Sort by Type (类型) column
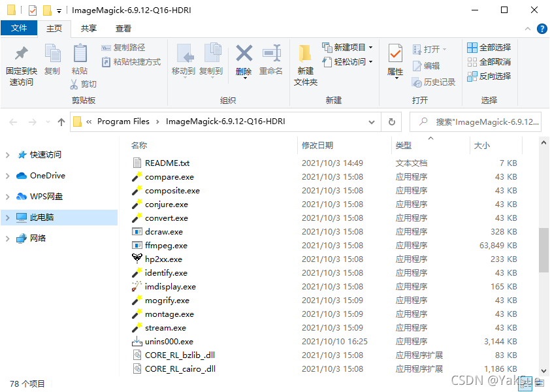Screen dimensions: 550x392 coord(403,145)
